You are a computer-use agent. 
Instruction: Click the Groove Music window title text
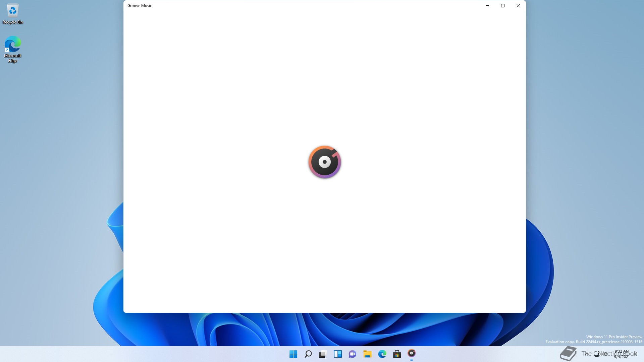pyautogui.click(x=140, y=6)
